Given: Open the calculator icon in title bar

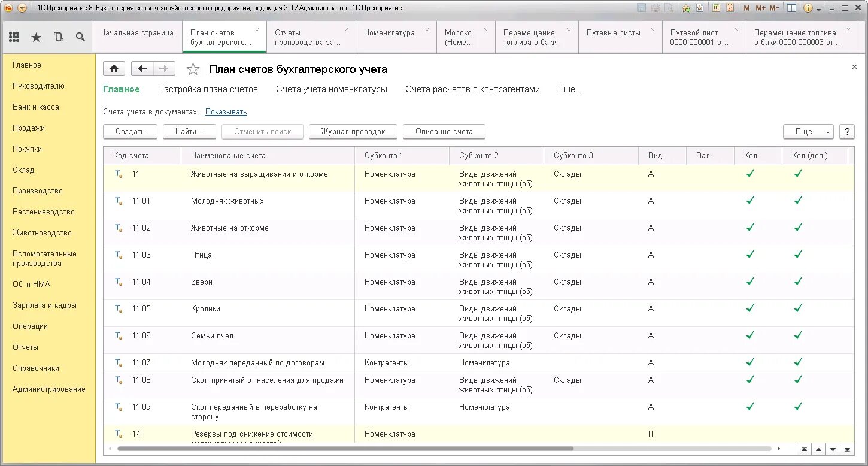Looking at the screenshot, I should [717, 8].
